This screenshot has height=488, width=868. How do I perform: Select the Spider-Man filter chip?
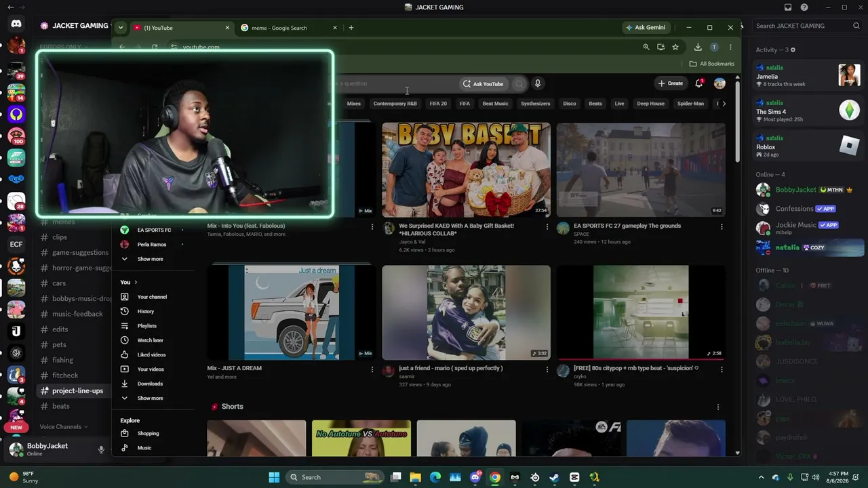click(690, 104)
